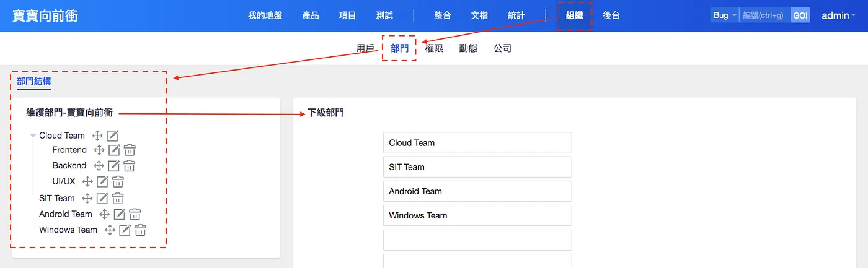Open the 後台 admin menu
This screenshot has height=268, width=868.
[x=611, y=15]
